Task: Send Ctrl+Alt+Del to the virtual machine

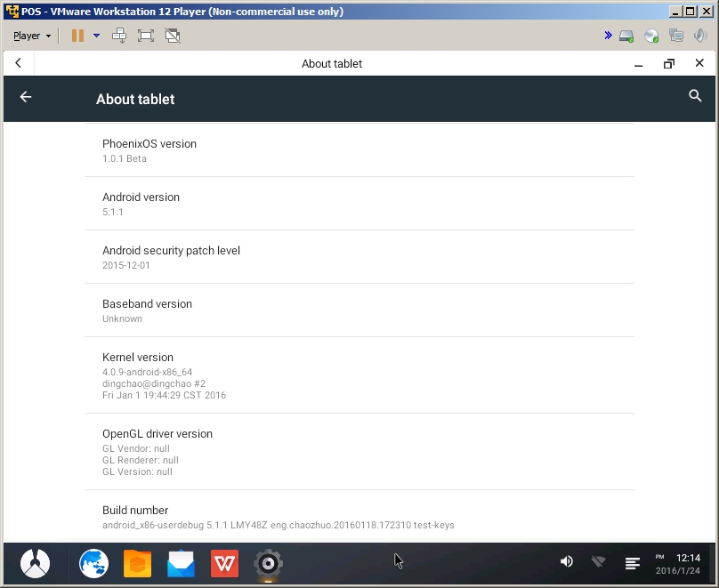Action: 119,36
